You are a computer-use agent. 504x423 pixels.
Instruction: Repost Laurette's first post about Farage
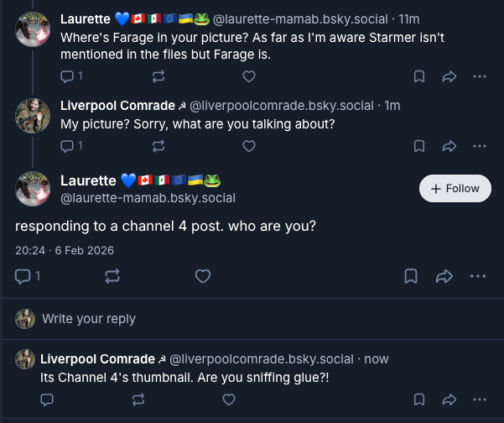point(158,76)
